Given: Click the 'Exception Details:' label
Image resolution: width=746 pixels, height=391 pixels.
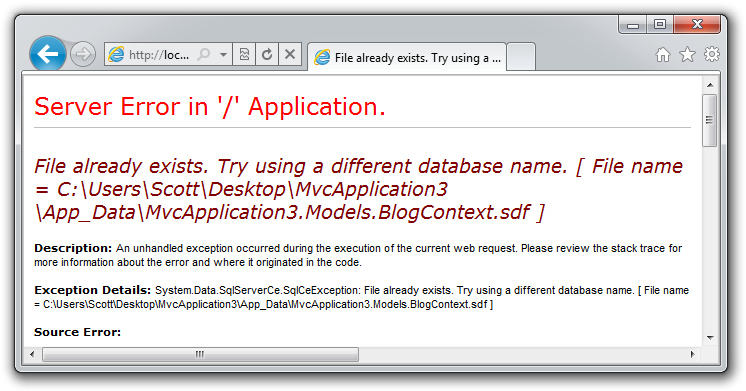Looking at the screenshot, I should tap(92, 290).
